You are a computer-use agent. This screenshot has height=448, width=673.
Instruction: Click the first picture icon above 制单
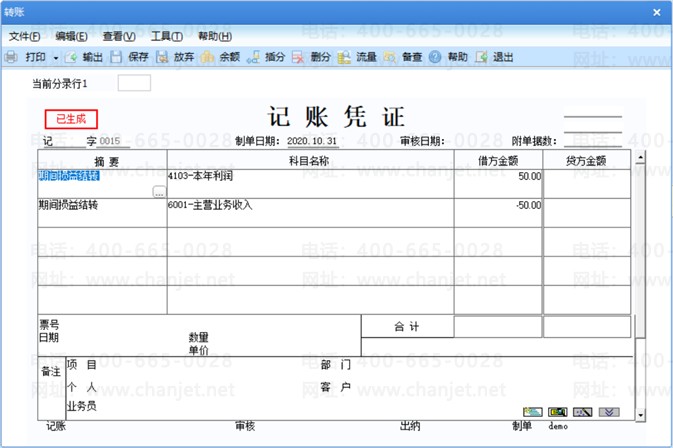[533, 412]
